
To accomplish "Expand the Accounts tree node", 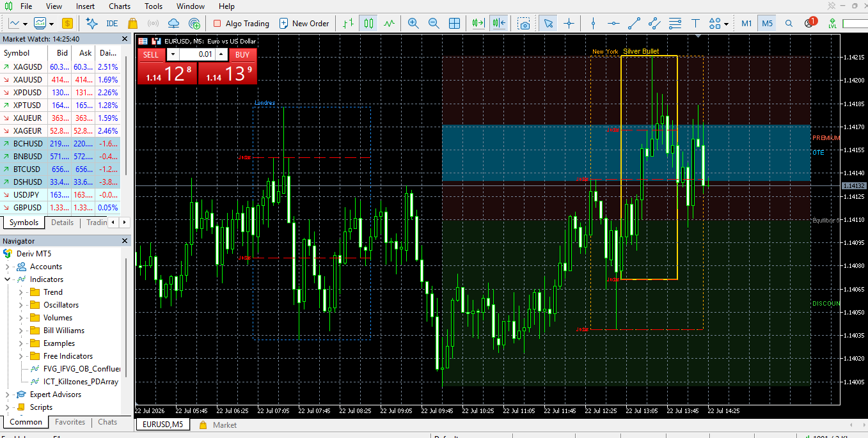I will 8,267.
